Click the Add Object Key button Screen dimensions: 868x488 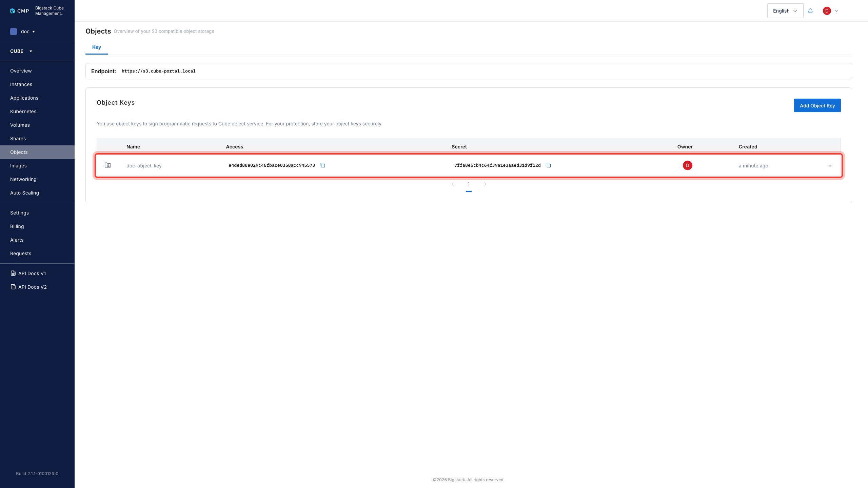(817, 105)
